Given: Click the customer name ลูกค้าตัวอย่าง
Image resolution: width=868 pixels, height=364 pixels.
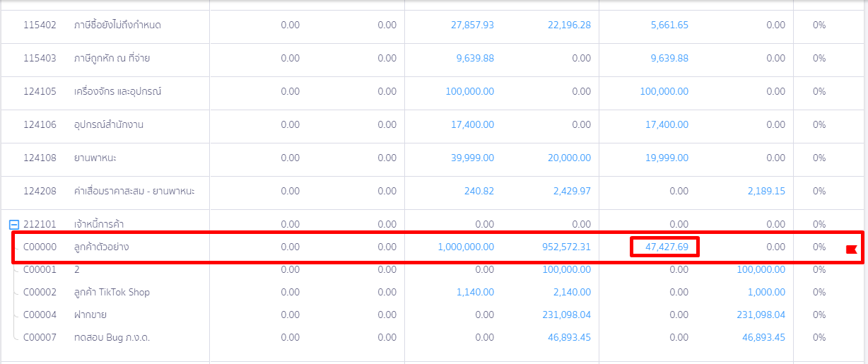Looking at the screenshot, I should click(x=101, y=247).
